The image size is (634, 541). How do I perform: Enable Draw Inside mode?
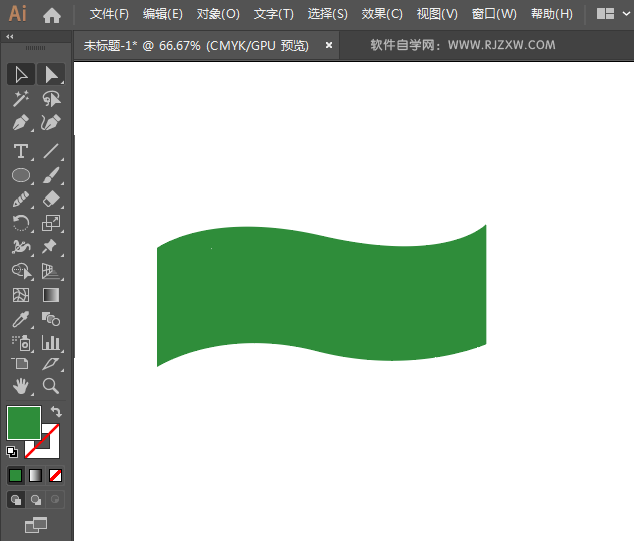[x=55, y=500]
